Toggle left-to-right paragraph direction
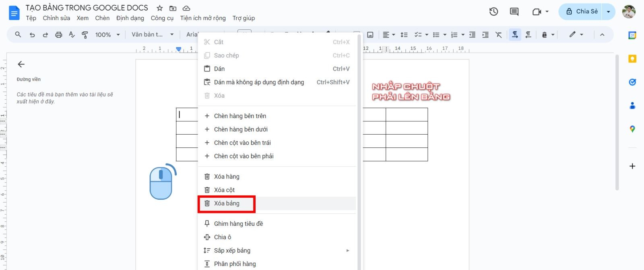 pos(515,35)
